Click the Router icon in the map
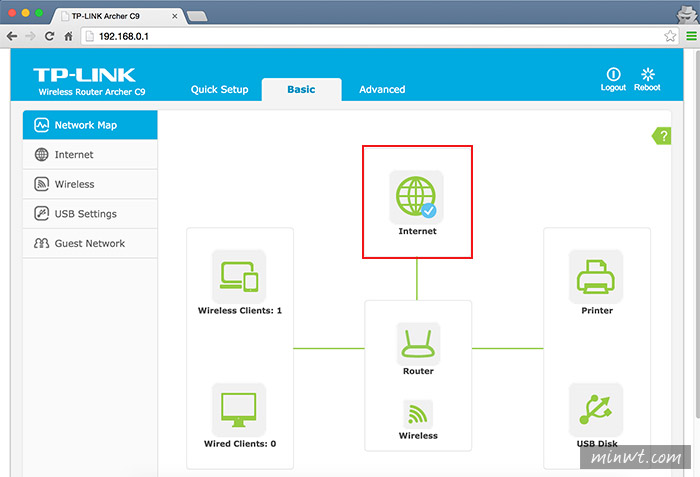The height and width of the screenshot is (477, 700). pyautogui.click(x=418, y=344)
